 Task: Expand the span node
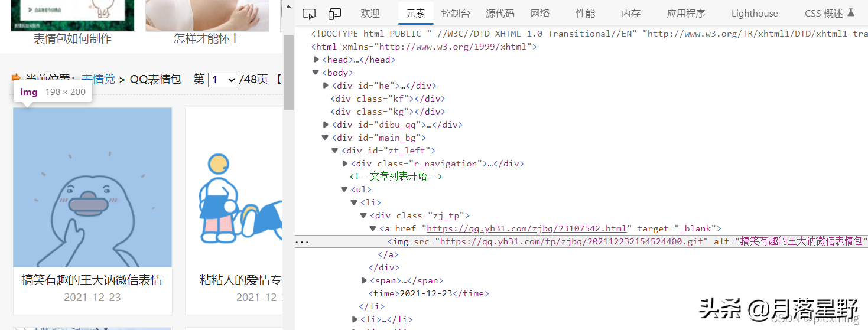point(364,280)
